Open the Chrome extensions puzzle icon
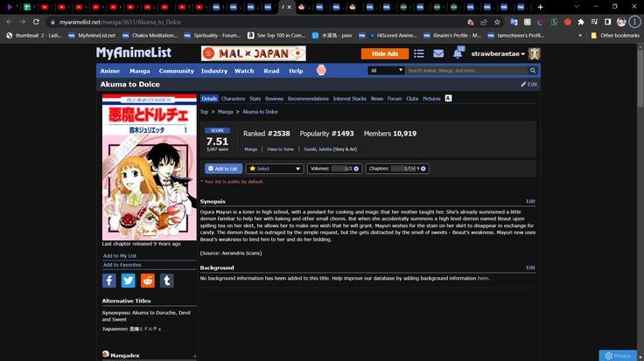Viewport: 644px width, 361px height. tap(581, 22)
